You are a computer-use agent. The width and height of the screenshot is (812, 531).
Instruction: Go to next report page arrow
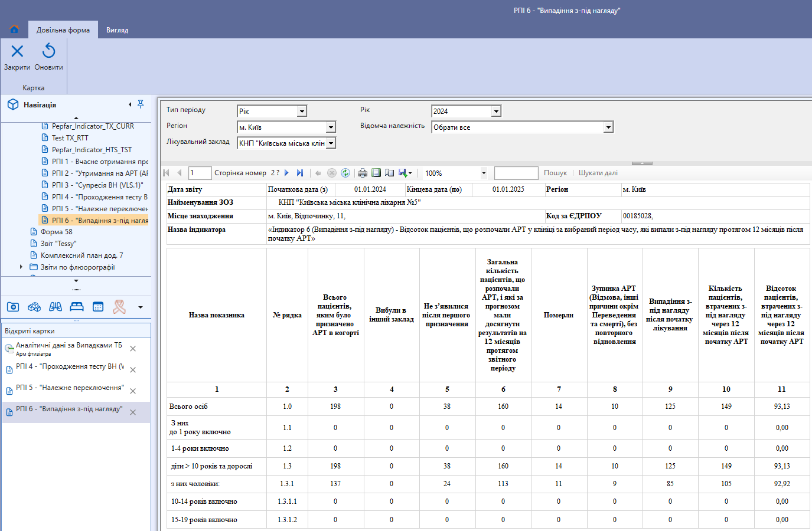pyautogui.click(x=286, y=173)
